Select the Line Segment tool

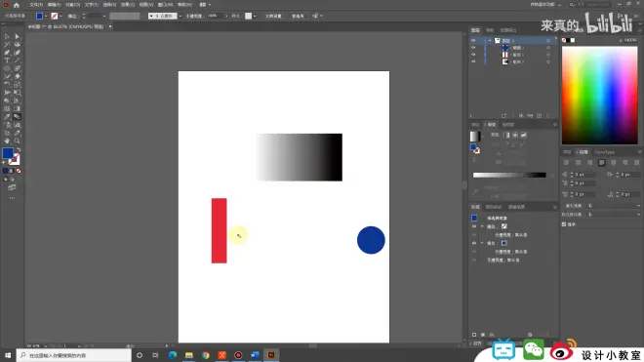click(x=18, y=60)
